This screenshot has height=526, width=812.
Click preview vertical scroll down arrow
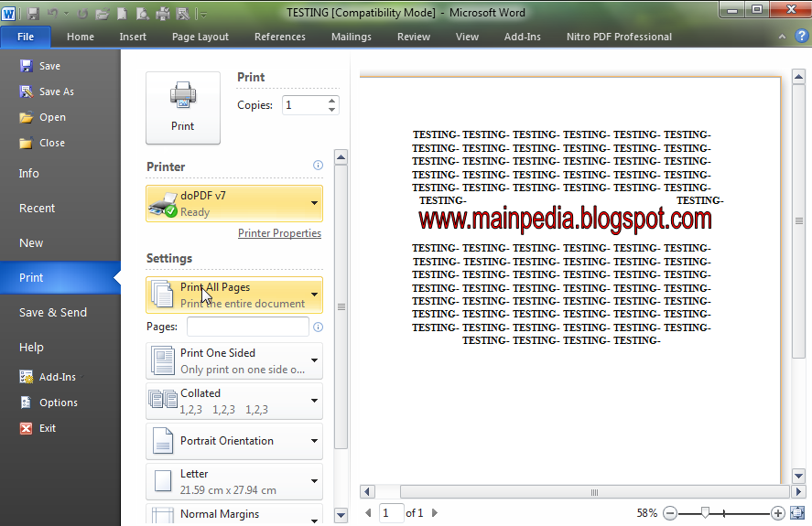click(798, 476)
